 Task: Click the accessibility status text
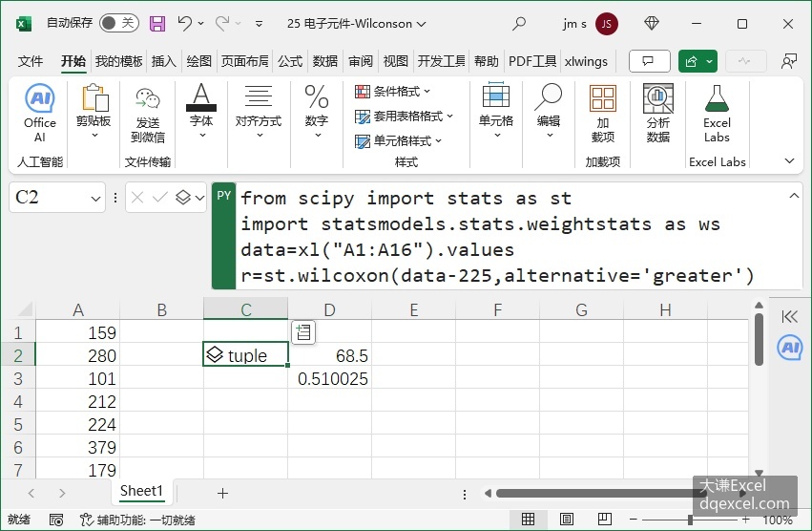point(137,520)
